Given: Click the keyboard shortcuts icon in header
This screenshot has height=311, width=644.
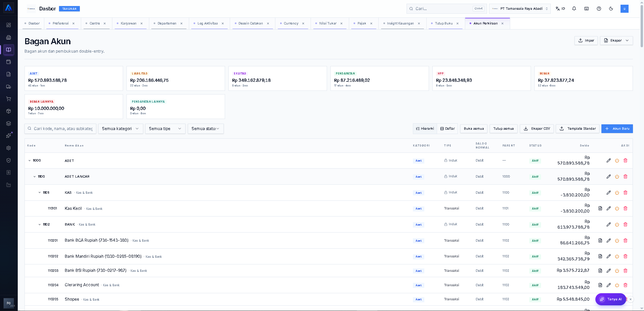Looking at the screenshot, I should pos(586,9).
